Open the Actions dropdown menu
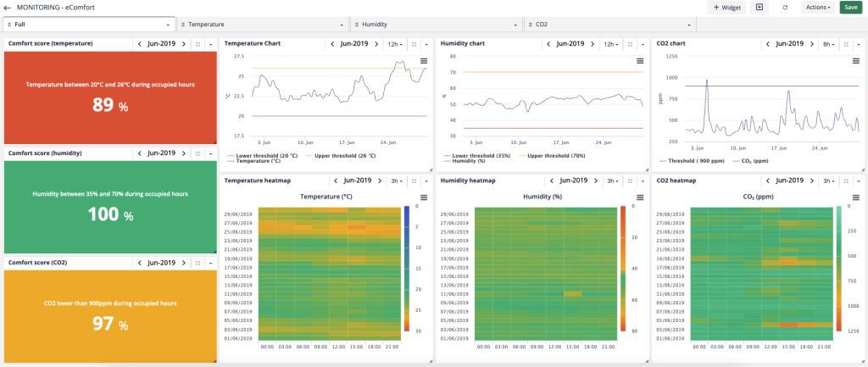Viewport: 868px width, 367px height. [x=818, y=8]
